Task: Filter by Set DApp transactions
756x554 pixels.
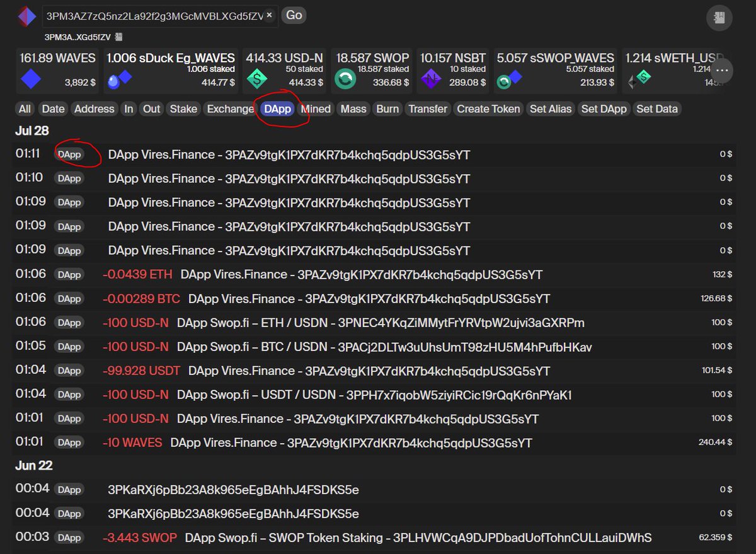Action: click(x=604, y=109)
